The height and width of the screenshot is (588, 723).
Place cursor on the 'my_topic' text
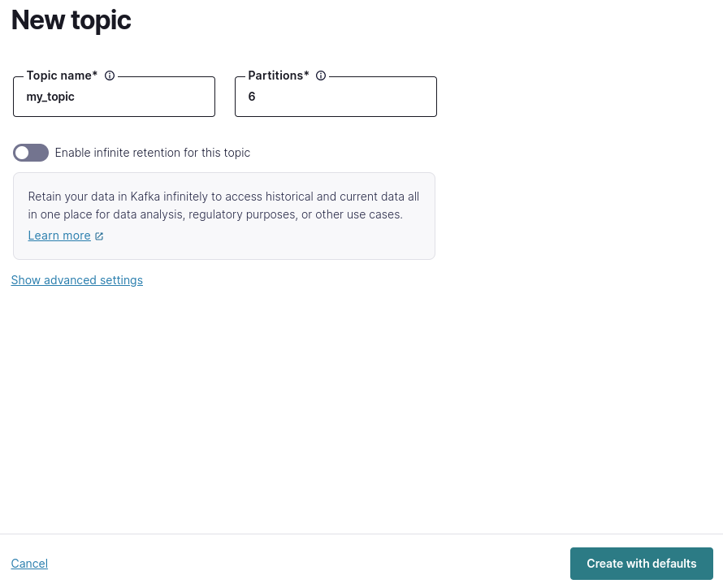(50, 97)
